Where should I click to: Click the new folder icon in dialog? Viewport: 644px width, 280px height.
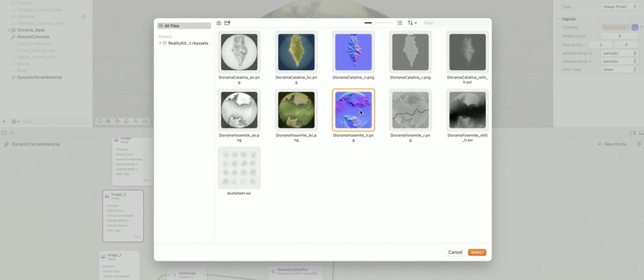pos(227,23)
